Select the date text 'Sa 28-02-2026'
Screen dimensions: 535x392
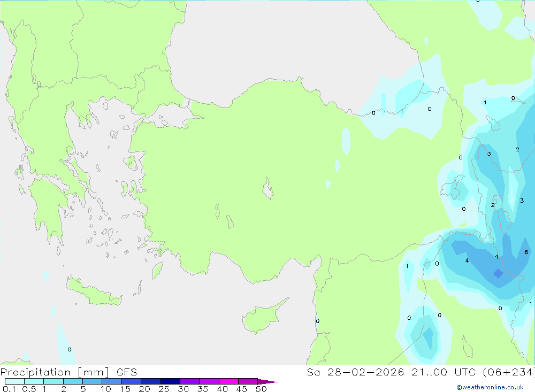(x=355, y=372)
